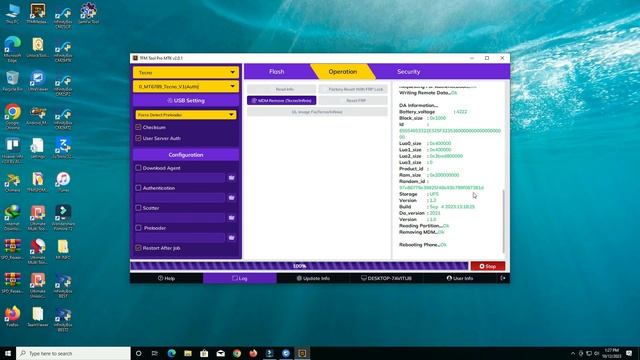Open the Help section in bottom bar

167,278
